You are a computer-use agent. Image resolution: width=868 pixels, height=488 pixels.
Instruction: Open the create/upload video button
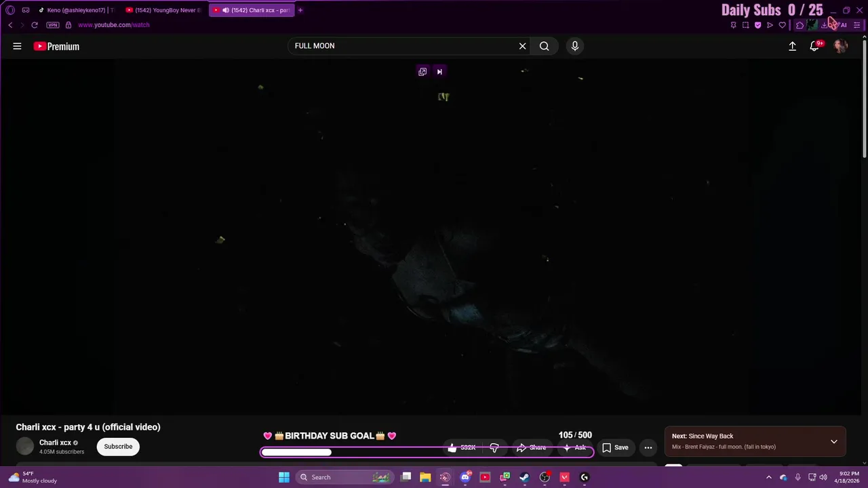coord(792,46)
